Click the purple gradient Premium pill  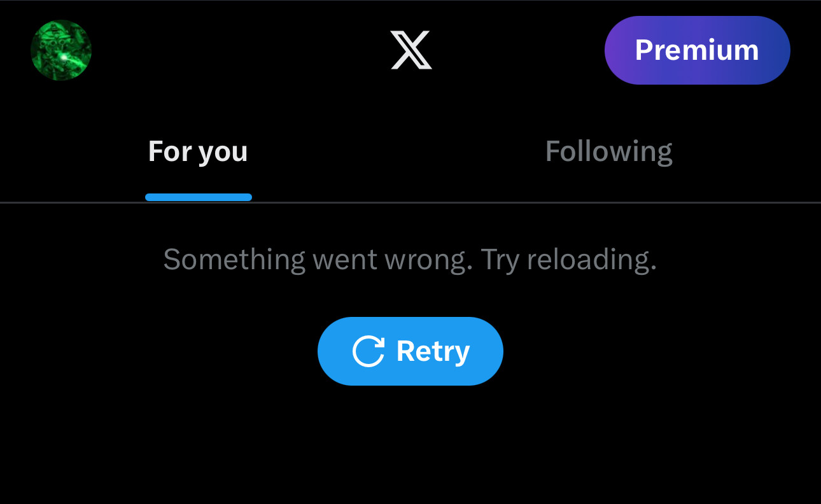click(697, 50)
